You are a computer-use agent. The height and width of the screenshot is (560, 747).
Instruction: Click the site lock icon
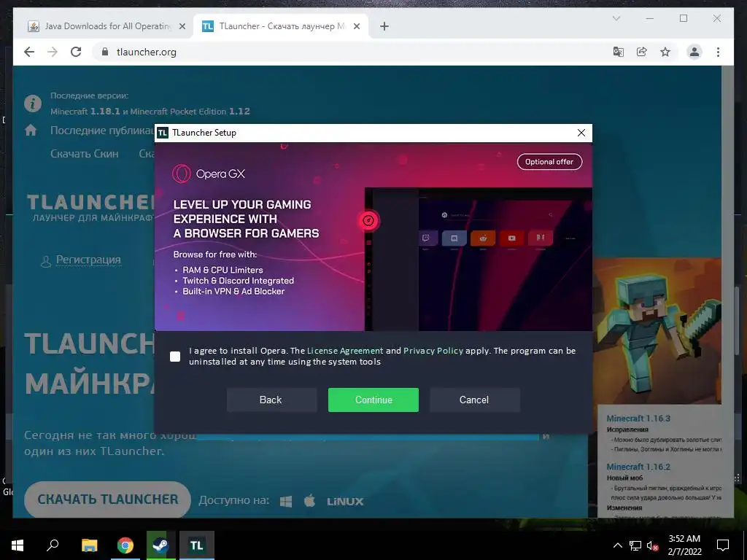pos(105,52)
